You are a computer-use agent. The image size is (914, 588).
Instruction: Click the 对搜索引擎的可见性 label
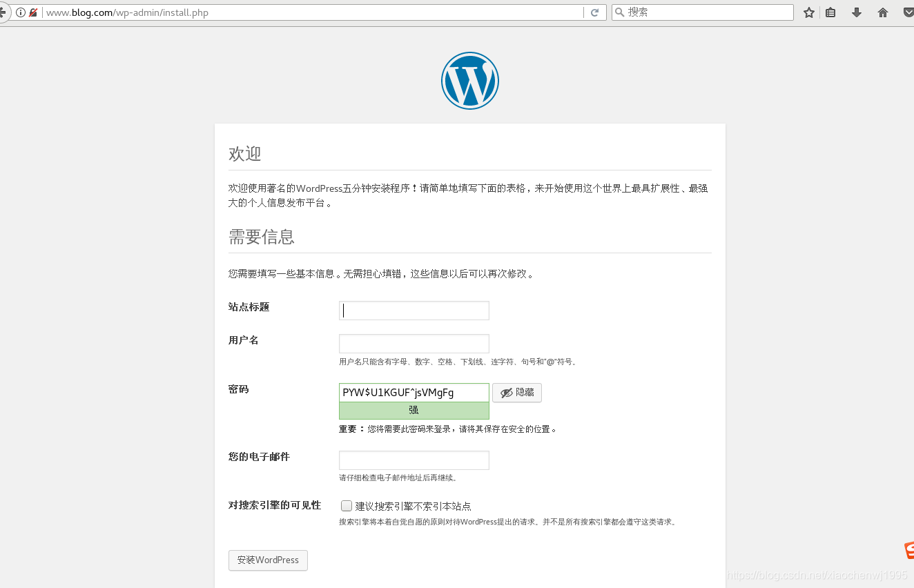275,505
